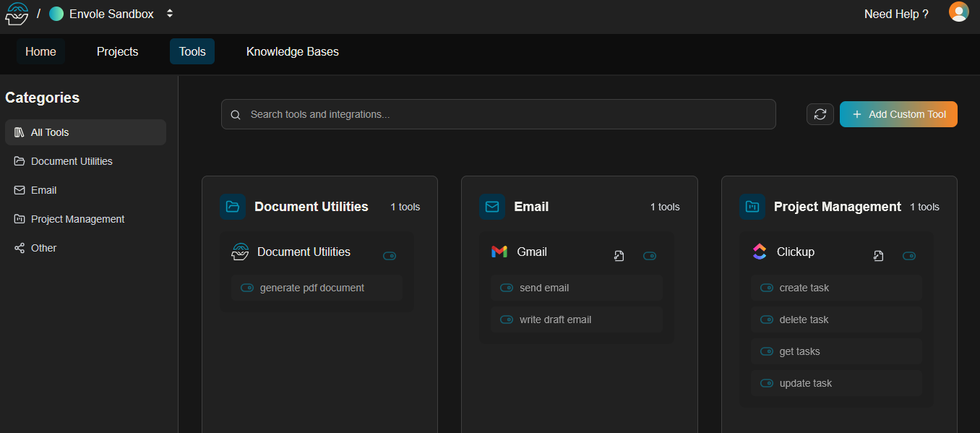Click the Envole Sandbox green circle icon
This screenshot has width=980, height=433.
tap(56, 14)
